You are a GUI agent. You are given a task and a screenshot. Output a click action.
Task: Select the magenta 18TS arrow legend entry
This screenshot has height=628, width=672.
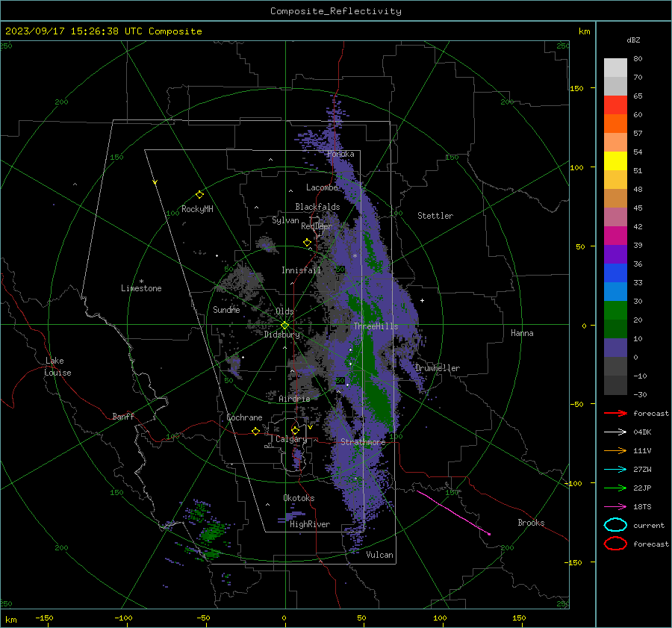tap(615, 507)
